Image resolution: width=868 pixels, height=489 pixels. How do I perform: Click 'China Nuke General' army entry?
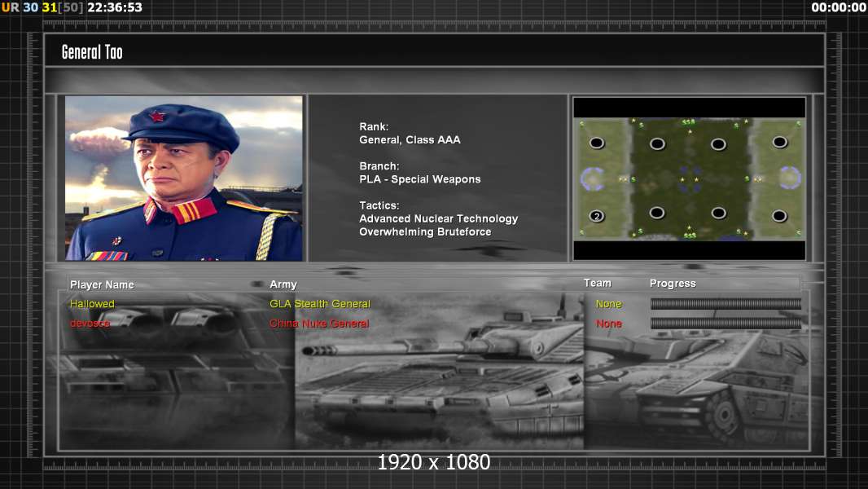point(319,324)
